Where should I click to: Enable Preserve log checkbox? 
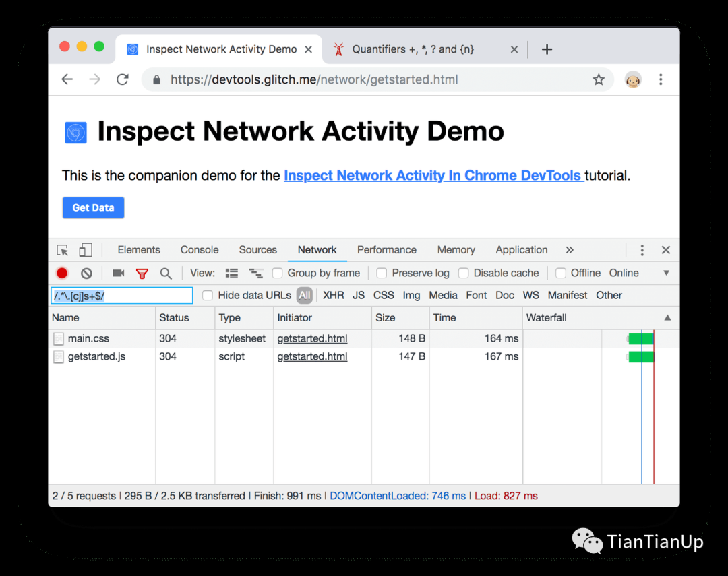click(382, 273)
